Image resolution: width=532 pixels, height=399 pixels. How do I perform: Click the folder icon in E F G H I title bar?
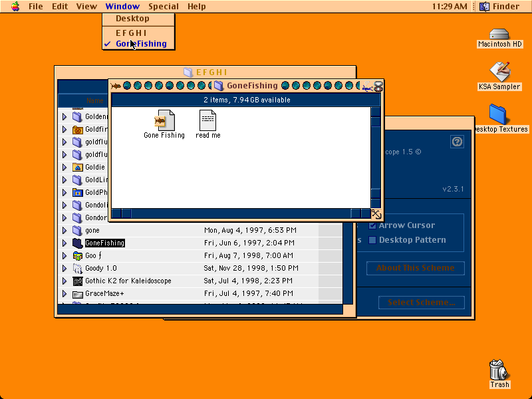188,72
